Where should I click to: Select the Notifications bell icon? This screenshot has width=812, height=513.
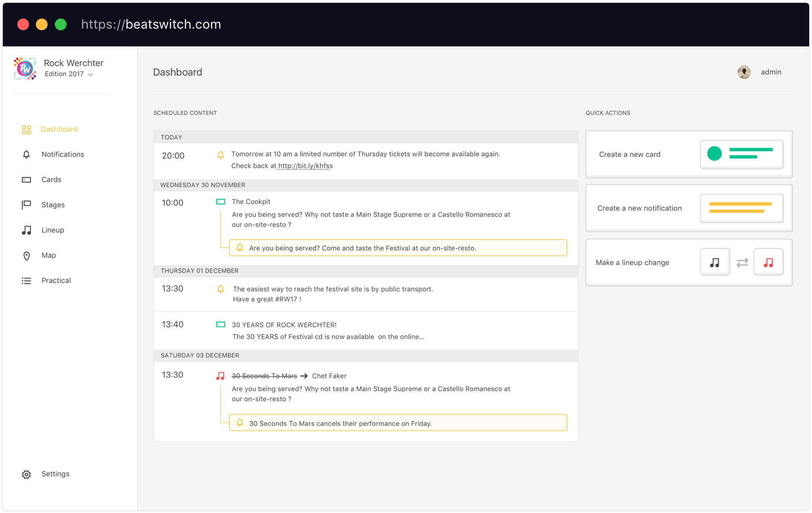click(26, 154)
